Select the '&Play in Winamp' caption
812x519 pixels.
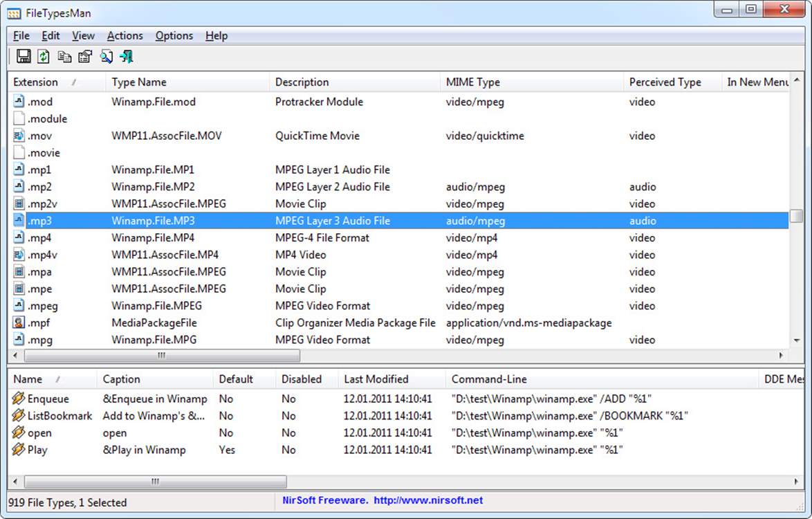(x=144, y=450)
